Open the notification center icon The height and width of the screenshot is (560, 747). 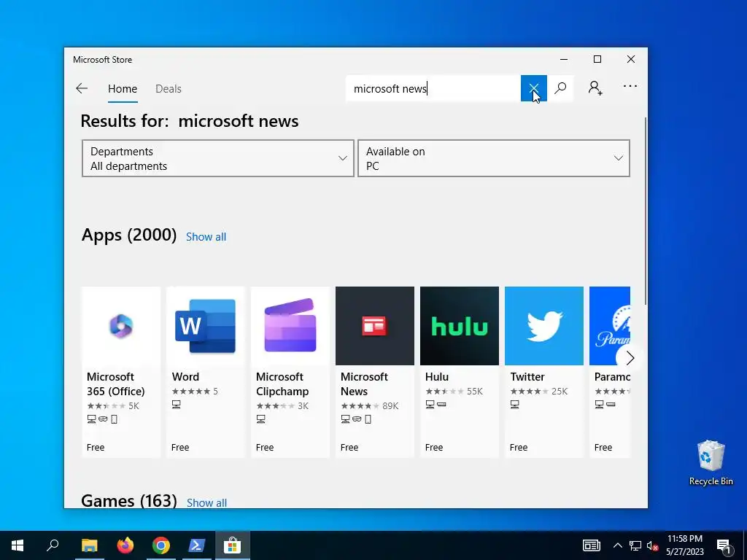point(724,545)
